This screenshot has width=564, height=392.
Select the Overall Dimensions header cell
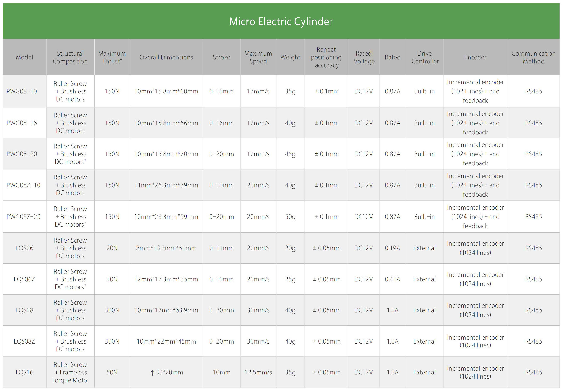(166, 57)
